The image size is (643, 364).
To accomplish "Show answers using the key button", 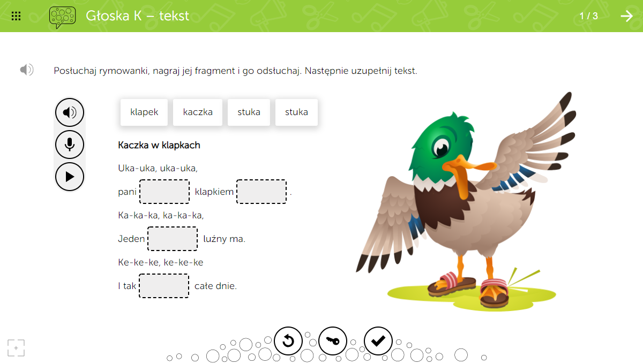I will click(333, 341).
